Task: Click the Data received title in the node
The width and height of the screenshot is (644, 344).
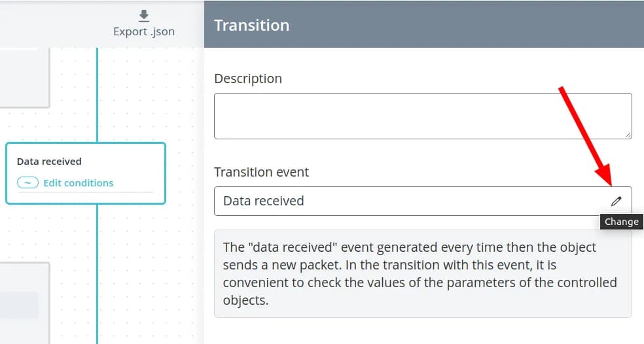Action: coord(49,162)
